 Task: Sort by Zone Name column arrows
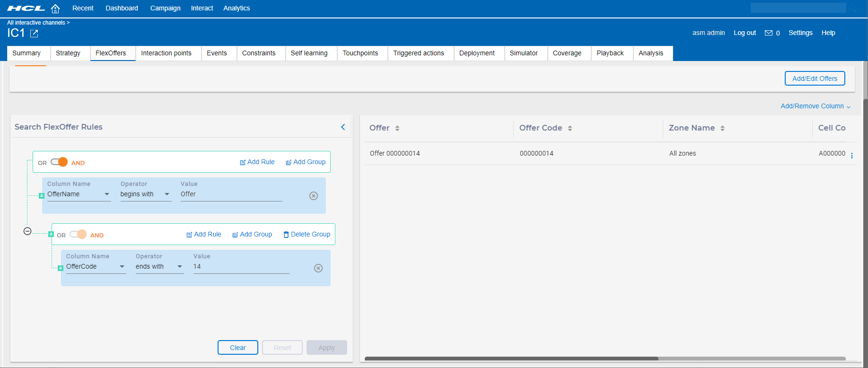coord(722,128)
